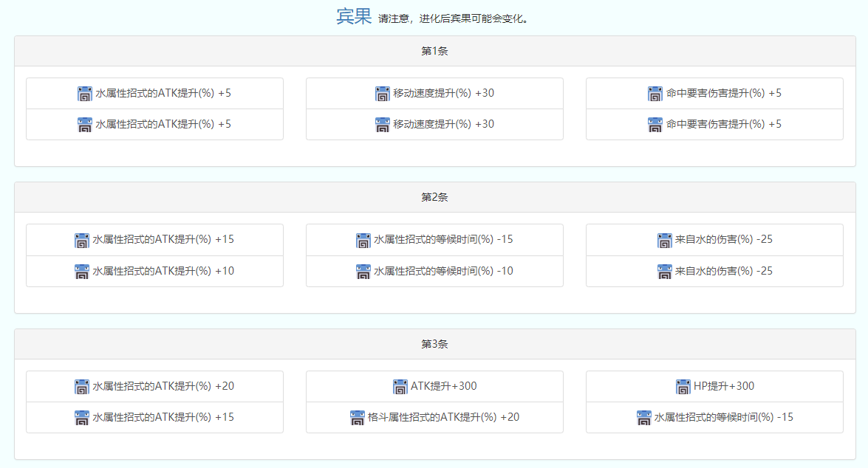This screenshot has width=868, height=468.
Task: Click the upper '移动速度提升(%) +30' text
Action: [444, 93]
